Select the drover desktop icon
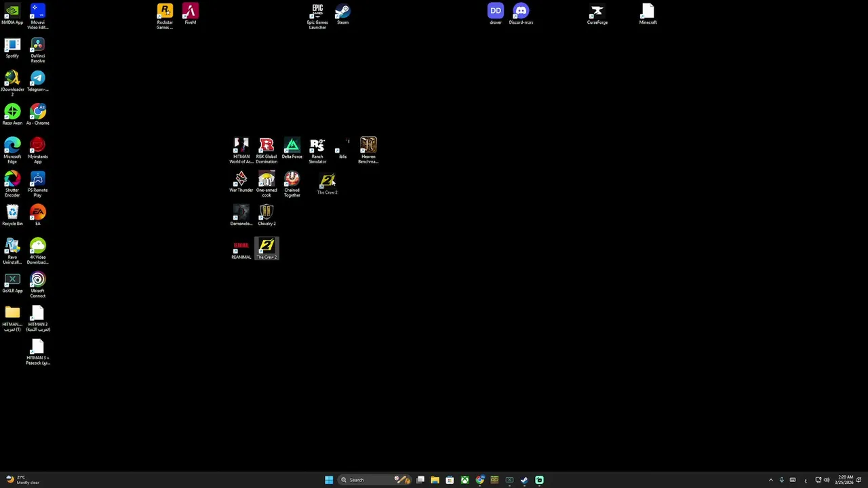 coord(496,14)
